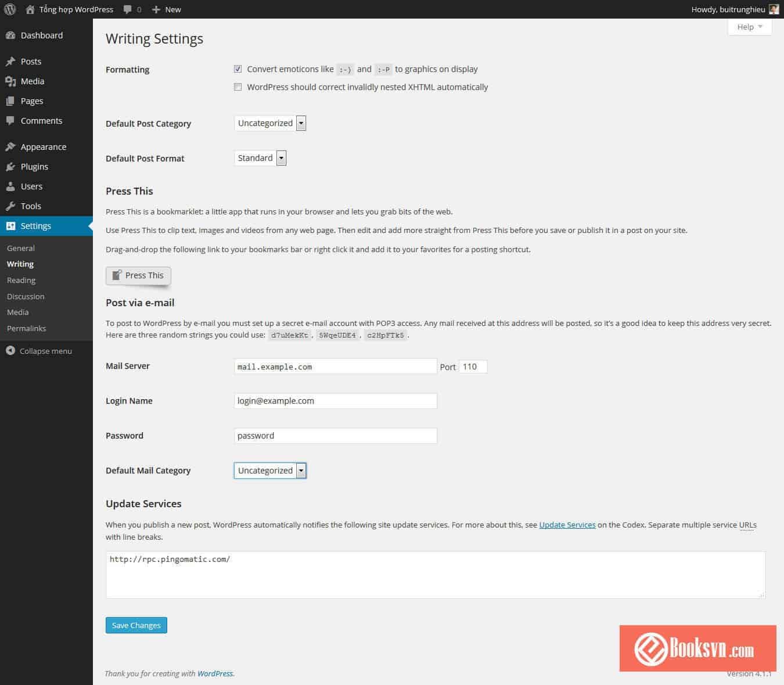The image size is (784, 685).
Task: Click the WordPress logo icon
Action: pos(10,9)
